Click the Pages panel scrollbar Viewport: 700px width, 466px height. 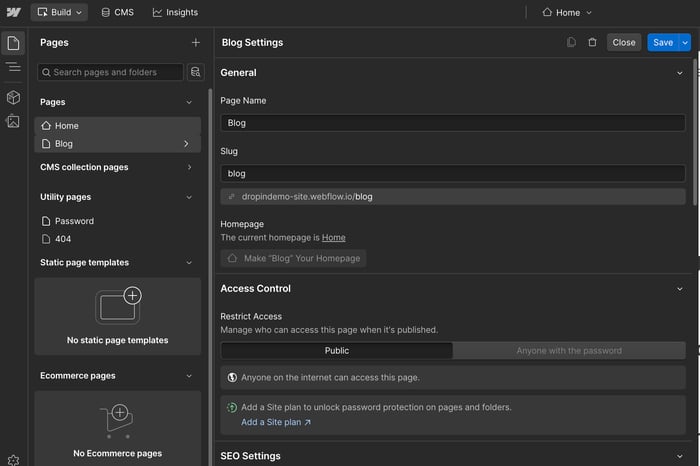pos(210,277)
